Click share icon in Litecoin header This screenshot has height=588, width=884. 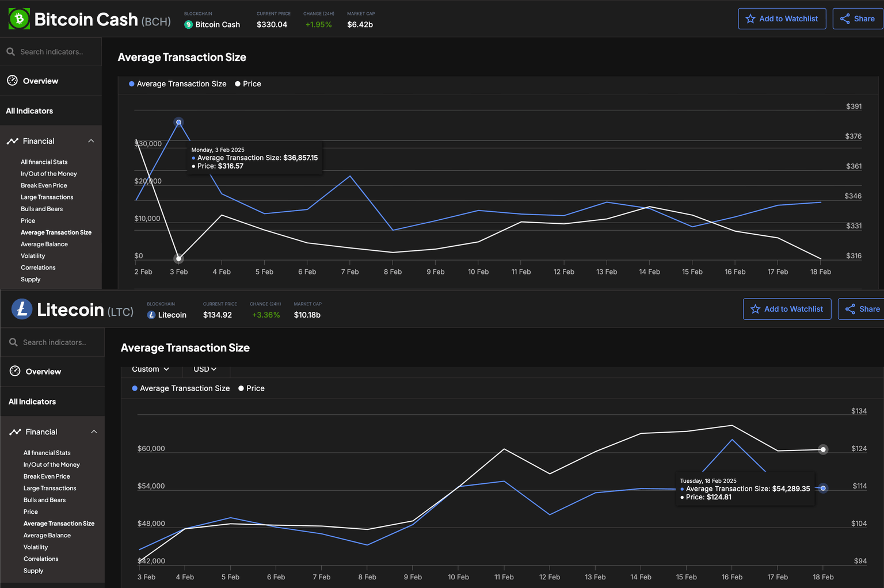click(x=850, y=310)
